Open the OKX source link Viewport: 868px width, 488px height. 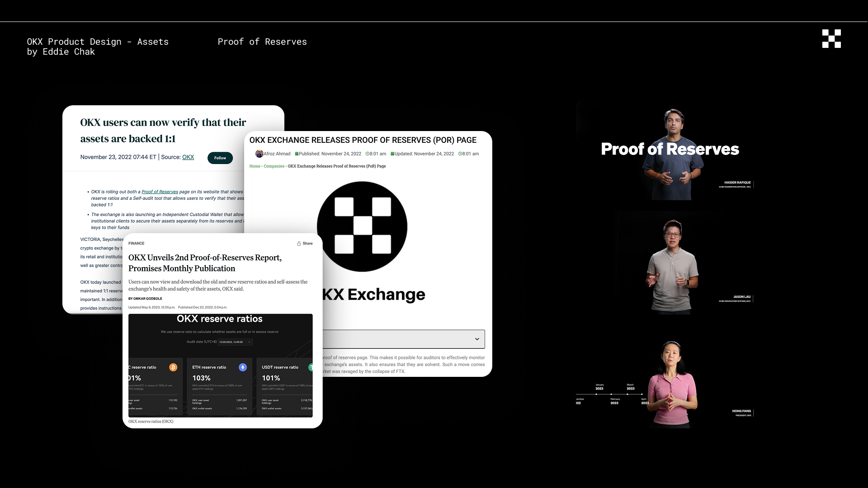[x=188, y=157]
